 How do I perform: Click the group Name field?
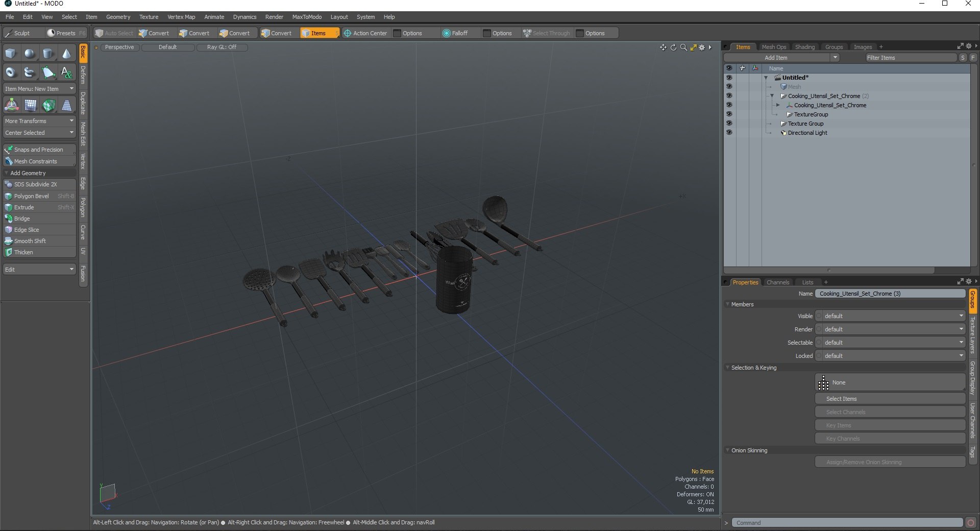pos(890,294)
